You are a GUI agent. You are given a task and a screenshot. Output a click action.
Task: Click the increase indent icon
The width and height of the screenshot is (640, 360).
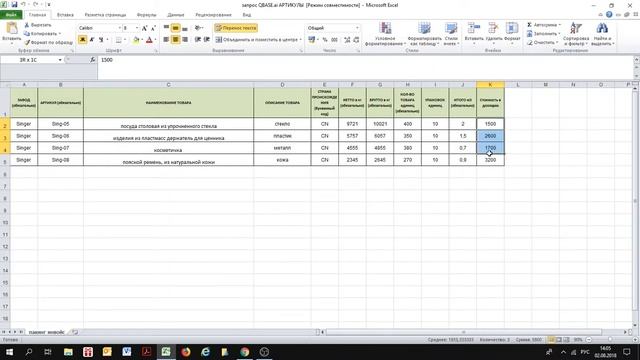click(x=207, y=40)
